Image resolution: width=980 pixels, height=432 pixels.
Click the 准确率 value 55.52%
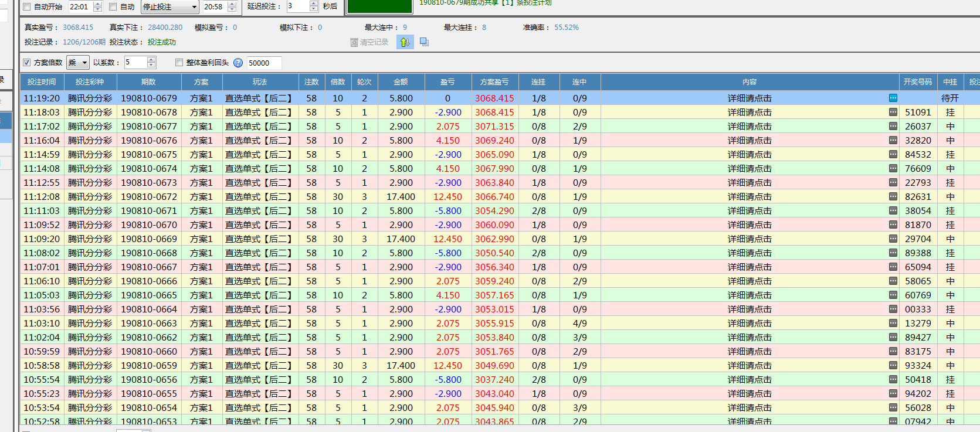[567, 28]
